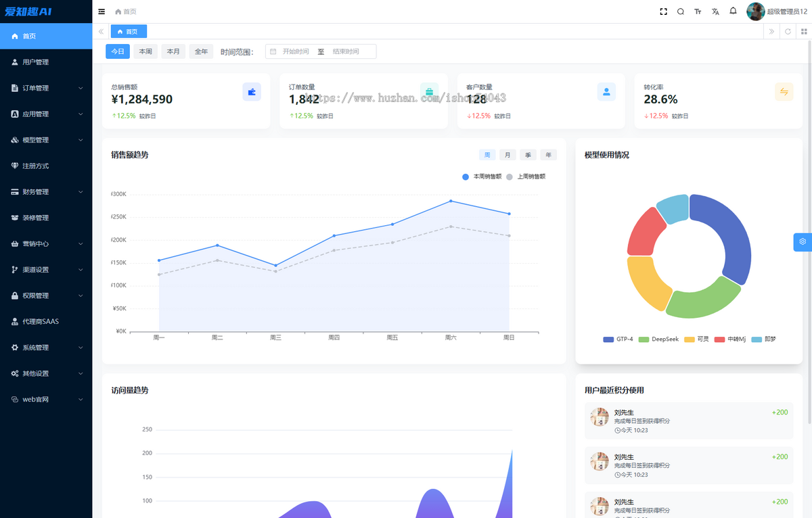Expand the 订单管理 sidebar menu
Image resolution: width=812 pixels, height=518 pixels.
point(46,88)
